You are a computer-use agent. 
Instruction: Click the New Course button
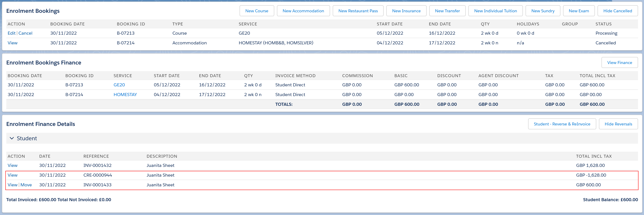tap(256, 11)
